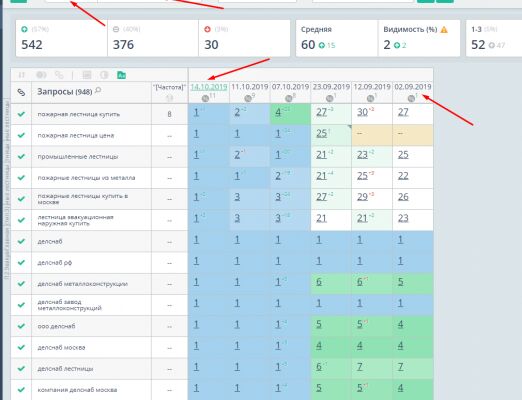
Task: Click the snapshot icon under 02.09.2019
Action: tap(411, 98)
